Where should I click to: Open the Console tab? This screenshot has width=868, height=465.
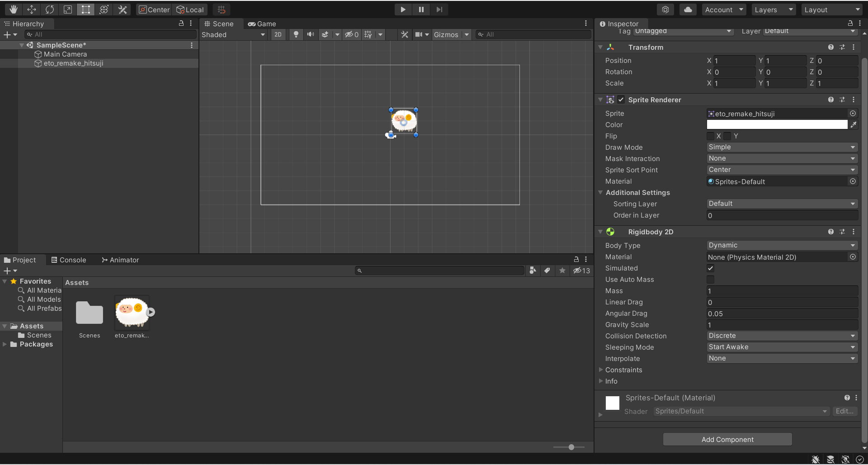click(69, 260)
